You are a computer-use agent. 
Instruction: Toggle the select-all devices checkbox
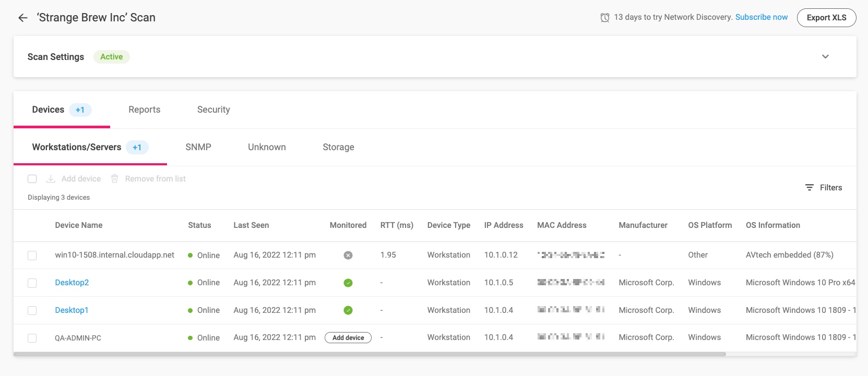coord(32,179)
